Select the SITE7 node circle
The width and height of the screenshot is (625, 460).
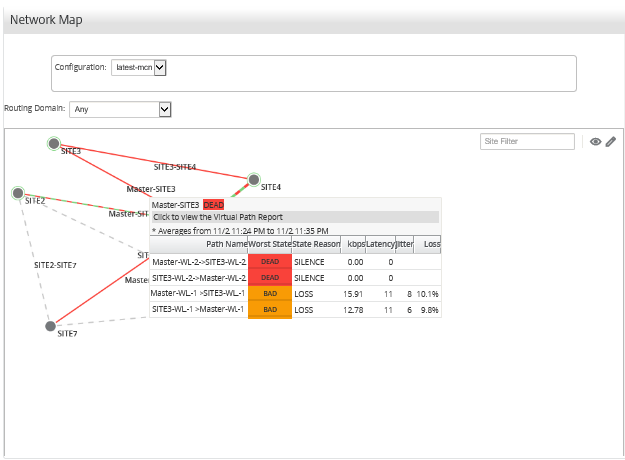pyautogui.click(x=50, y=326)
